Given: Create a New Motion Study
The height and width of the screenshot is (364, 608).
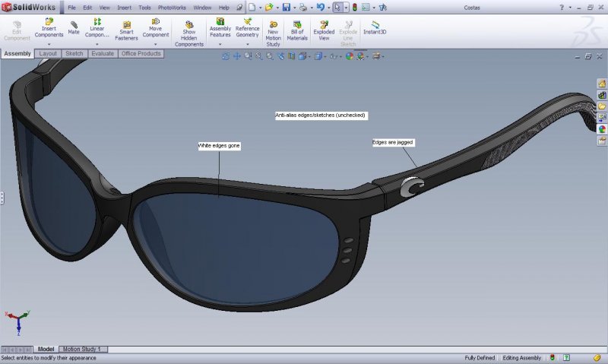Looking at the screenshot, I should (273, 34).
